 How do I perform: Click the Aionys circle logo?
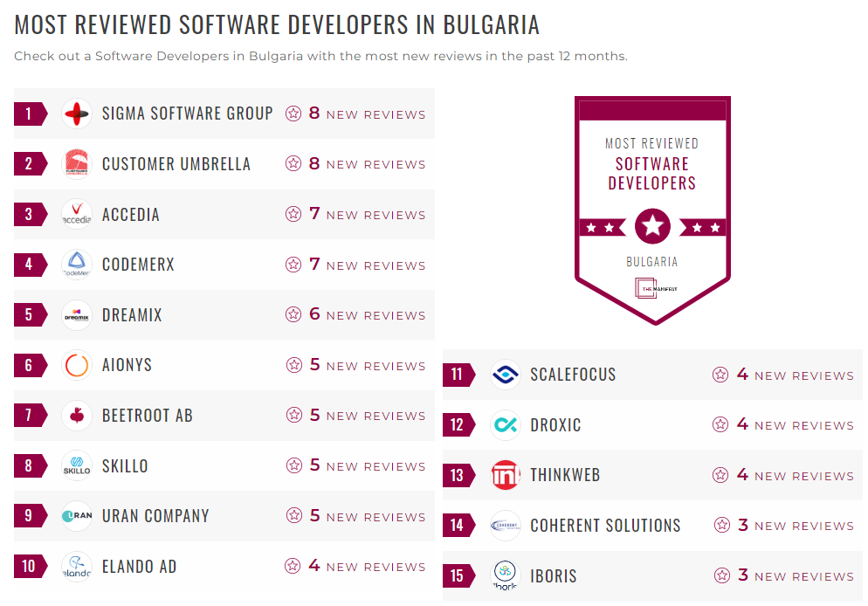coord(76,365)
